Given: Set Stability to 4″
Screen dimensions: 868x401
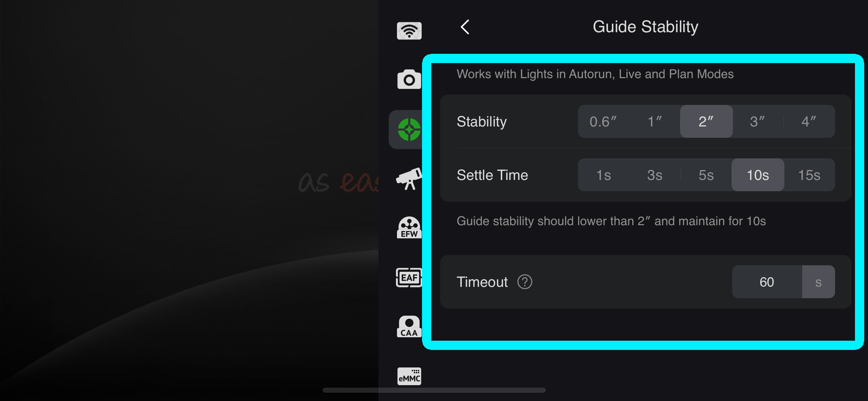Looking at the screenshot, I should point(809,121).
